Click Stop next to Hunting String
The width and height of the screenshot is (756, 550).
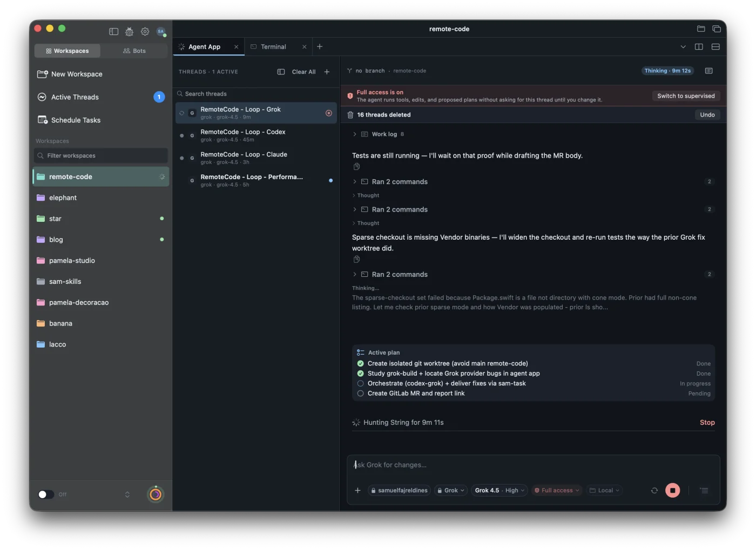click(707, 423)
